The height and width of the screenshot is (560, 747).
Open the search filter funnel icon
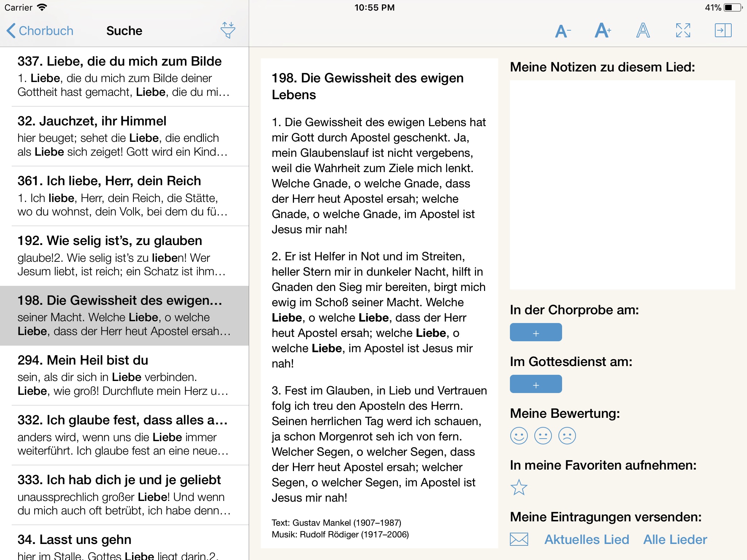click(228, 30)
